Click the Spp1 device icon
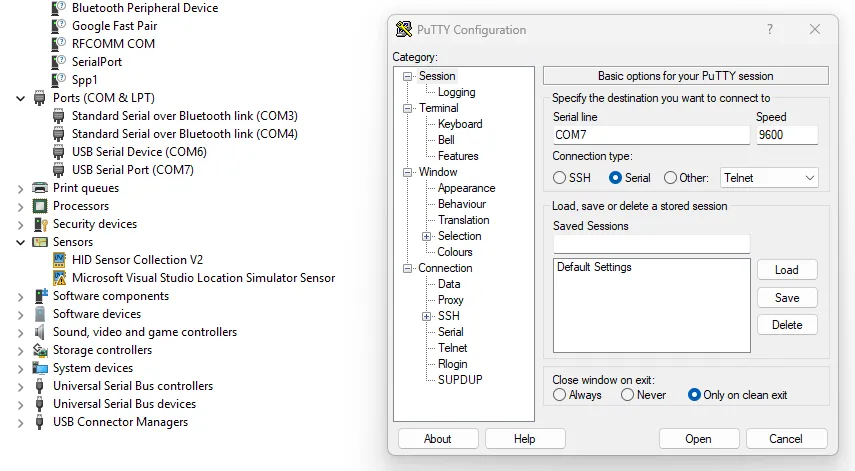Image resolution: width=855 pixels, height=471 pixels. [58, 80]
